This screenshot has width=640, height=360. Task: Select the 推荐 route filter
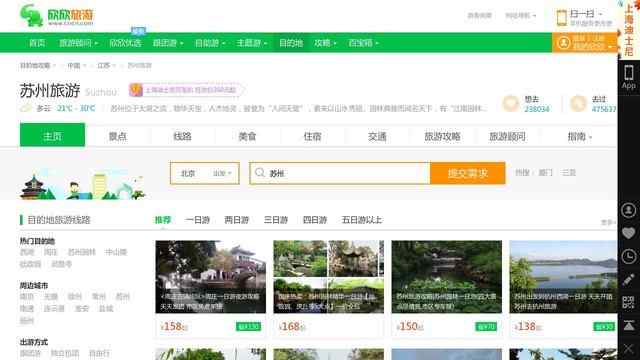tap(163, 220)
